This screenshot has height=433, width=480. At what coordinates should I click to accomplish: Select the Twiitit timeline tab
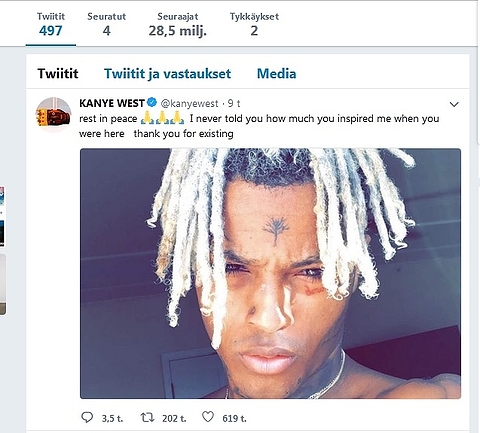click(x=58, y=74)
